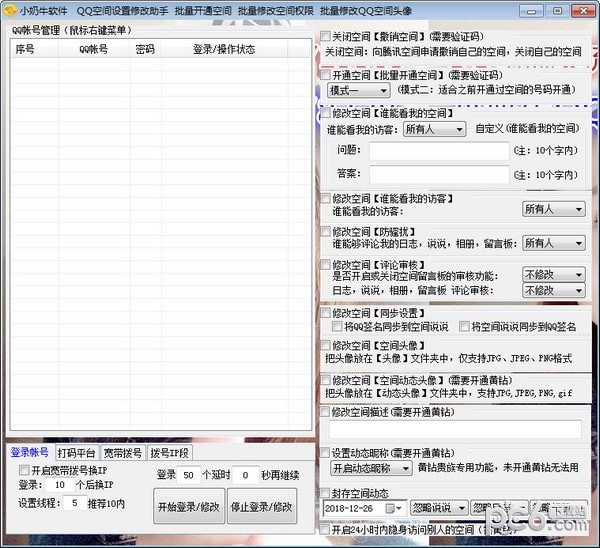The image size is (600, 548).
Task: Enable 修改空间【空间动态头像】 checkbox
Action: click(x=325, y=380)
